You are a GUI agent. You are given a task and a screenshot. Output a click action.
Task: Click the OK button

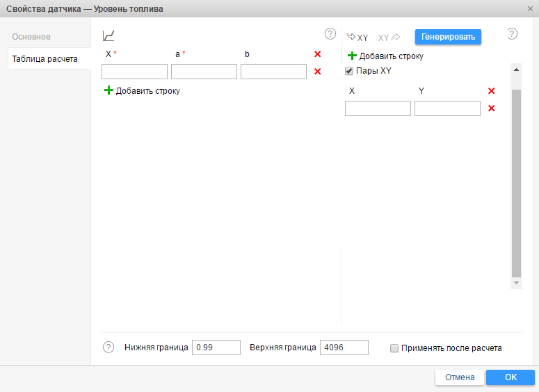click(510, 377)
